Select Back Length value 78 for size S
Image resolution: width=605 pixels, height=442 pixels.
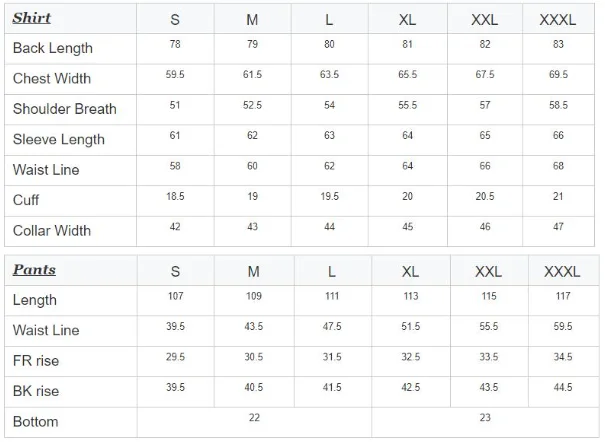[175, 44]
